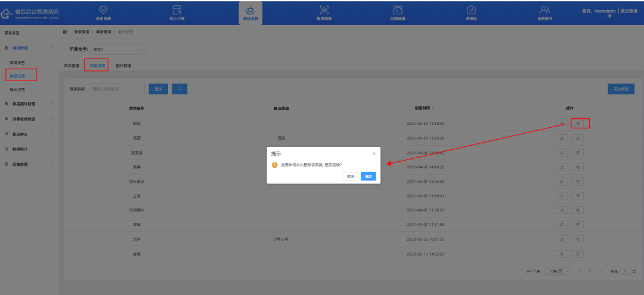Click the edit pencil icon in the 客餐 row
The width and height of the screenshot is (644, 295).
(x=562, y=253)
